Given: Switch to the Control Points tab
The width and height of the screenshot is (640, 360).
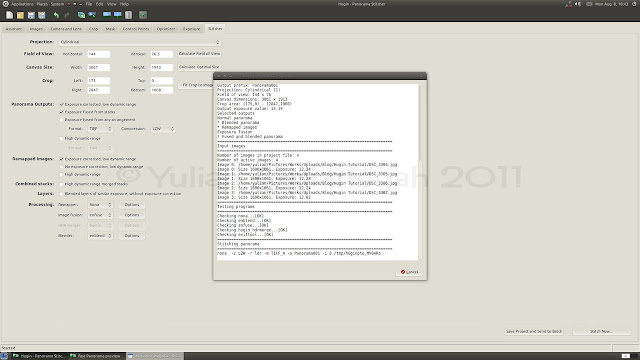Looking at the screenshot, I should [136, 29].
